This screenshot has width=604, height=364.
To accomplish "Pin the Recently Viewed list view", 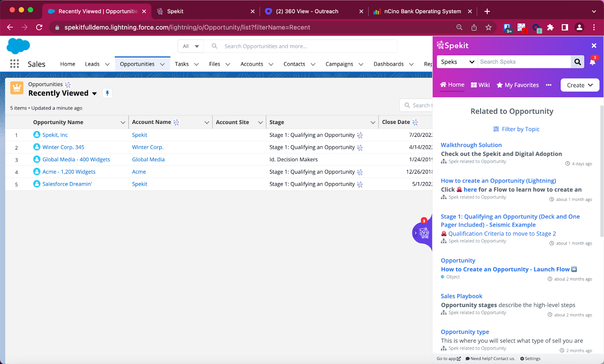I will click(x=107, y=93).
